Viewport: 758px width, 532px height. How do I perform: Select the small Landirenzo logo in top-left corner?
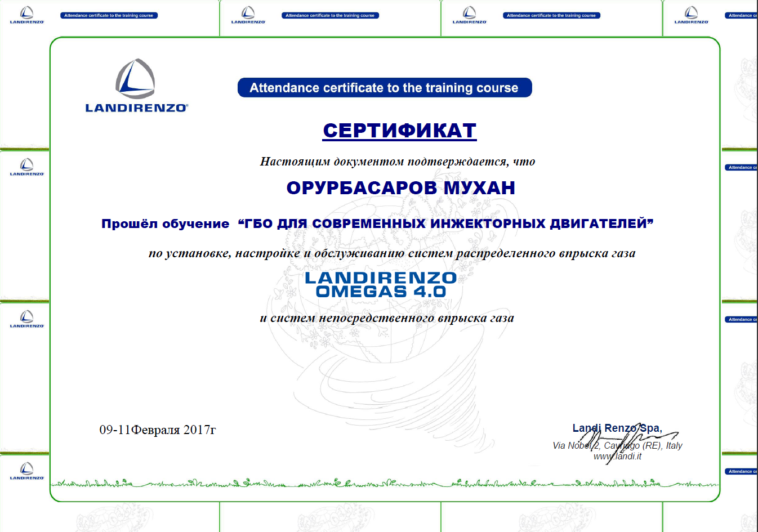(x=26, y=15)
